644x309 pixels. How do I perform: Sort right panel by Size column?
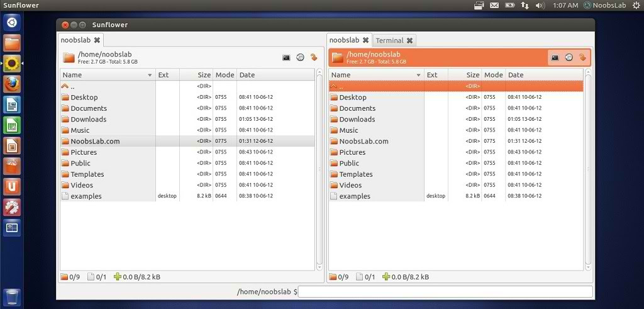(465, 75)
